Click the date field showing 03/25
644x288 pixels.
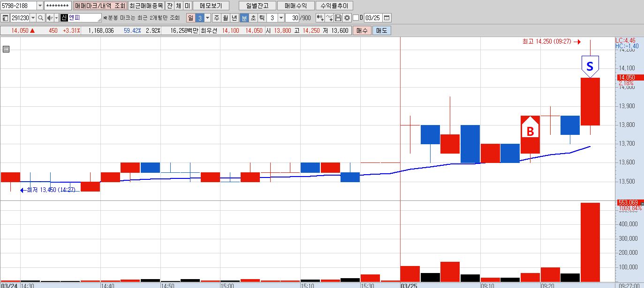373,18
